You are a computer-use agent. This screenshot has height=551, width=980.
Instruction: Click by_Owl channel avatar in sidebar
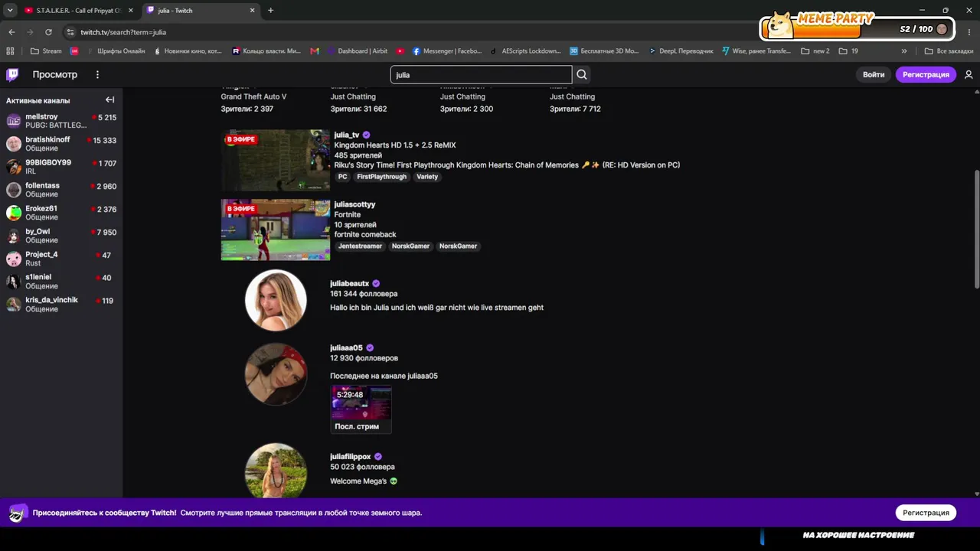click(x=14, y=236)
